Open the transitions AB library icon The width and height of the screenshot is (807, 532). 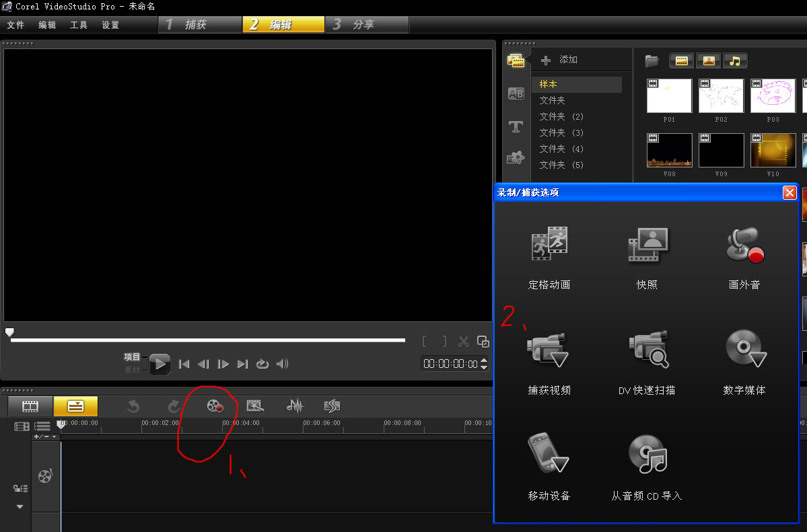(516, 93)
